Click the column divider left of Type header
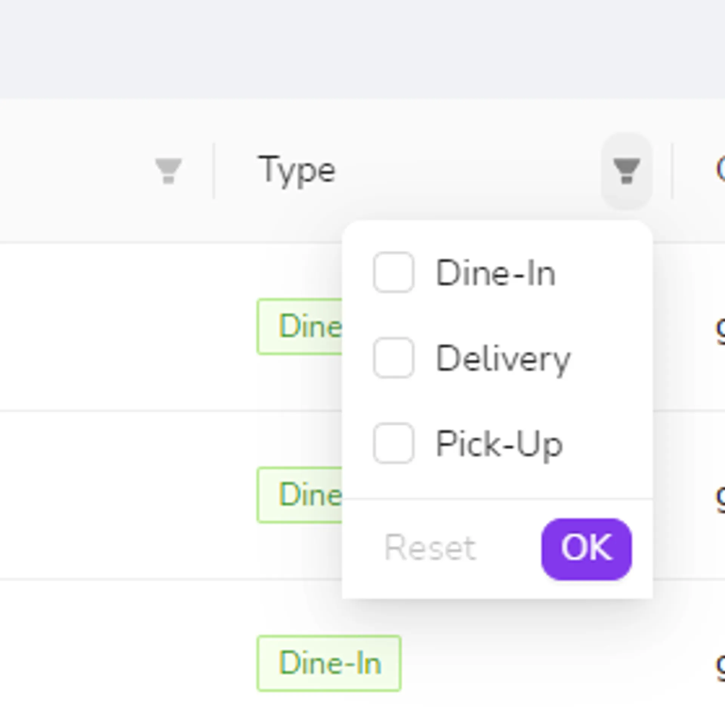Viewport: 725px width, 728px height. click(x=214, y=171)
